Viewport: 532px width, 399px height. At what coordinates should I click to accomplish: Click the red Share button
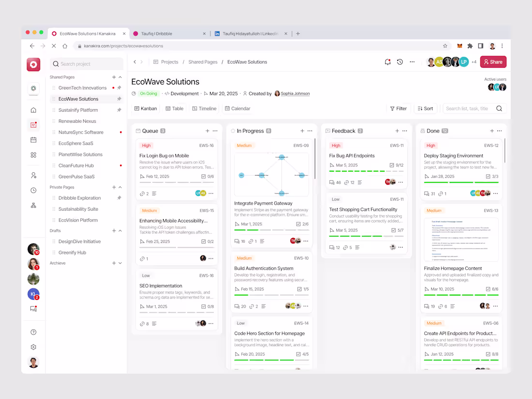click(x=493, y=62)
